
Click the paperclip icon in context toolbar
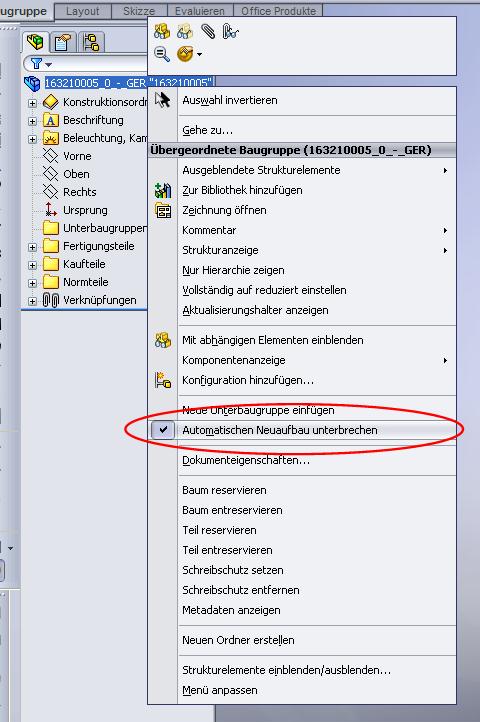[208, 32]
